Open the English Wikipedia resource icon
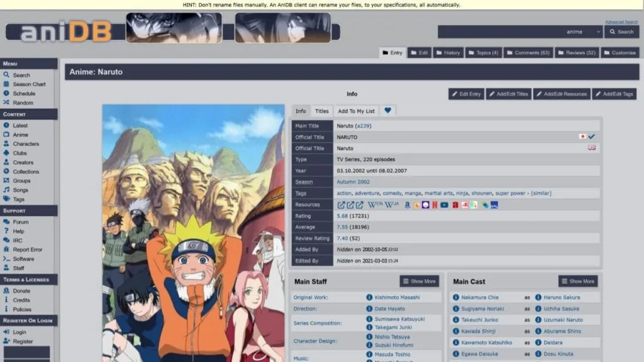Image resolution: width=644 pixels, height=362 pixels. (x=375, y=204)
